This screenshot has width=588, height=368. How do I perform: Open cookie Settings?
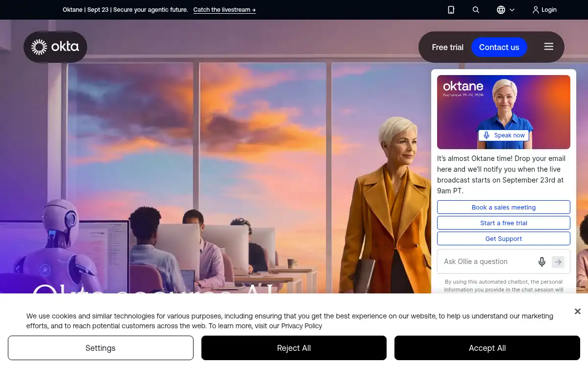tap(100, 348)
